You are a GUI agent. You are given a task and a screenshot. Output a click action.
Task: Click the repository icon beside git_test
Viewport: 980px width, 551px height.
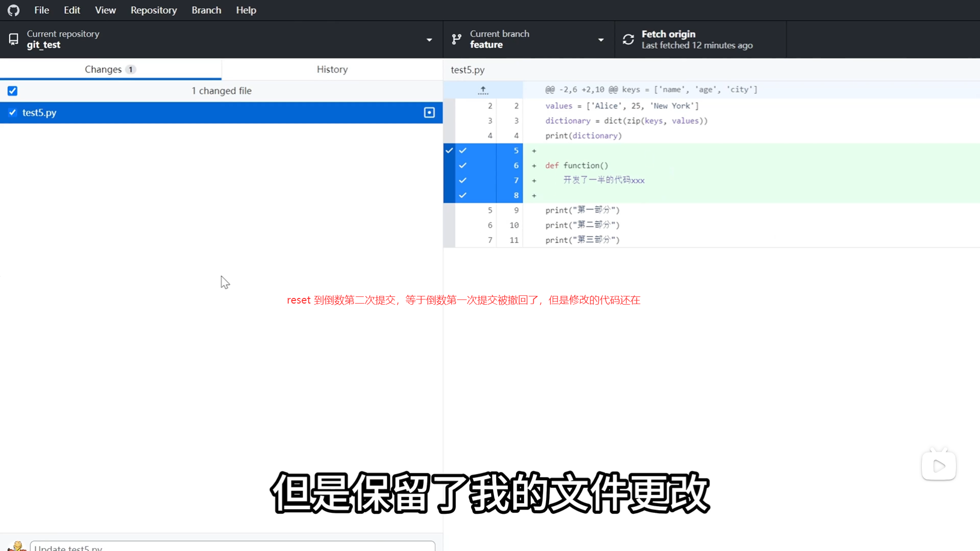click(x=14, y=39)
